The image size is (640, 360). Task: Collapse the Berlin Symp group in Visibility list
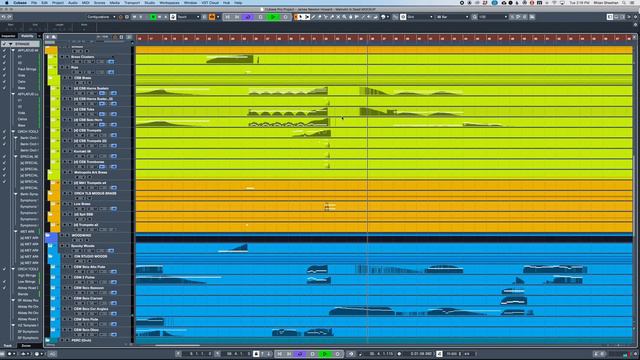point(16,194)
